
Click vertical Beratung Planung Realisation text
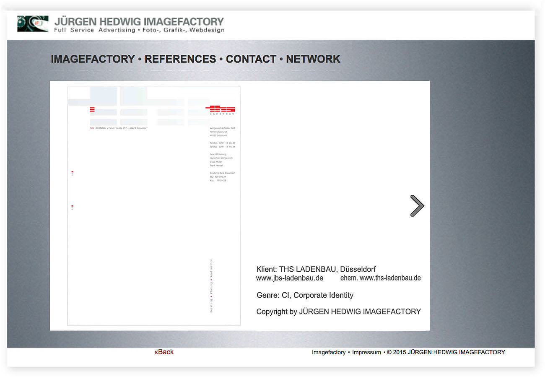click(x=211, y=286)
